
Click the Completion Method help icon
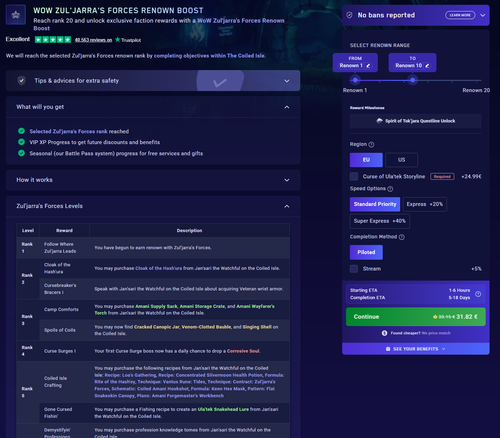[402, 237]
